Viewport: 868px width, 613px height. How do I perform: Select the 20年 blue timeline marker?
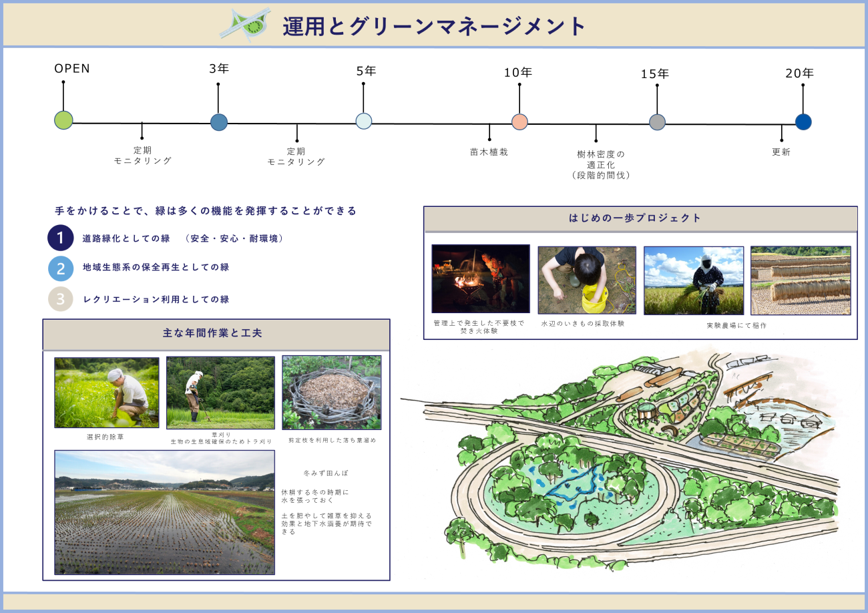pyautogui.click(x=803, y=122)
